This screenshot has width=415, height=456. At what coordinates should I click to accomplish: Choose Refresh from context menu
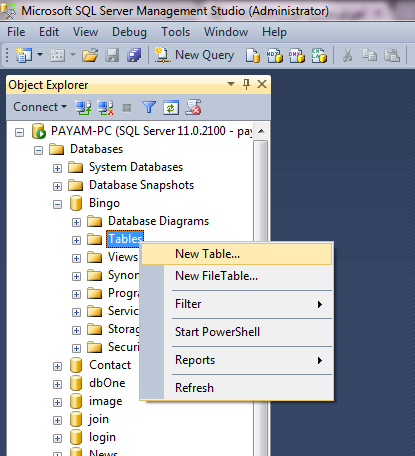tap(237, 388)
